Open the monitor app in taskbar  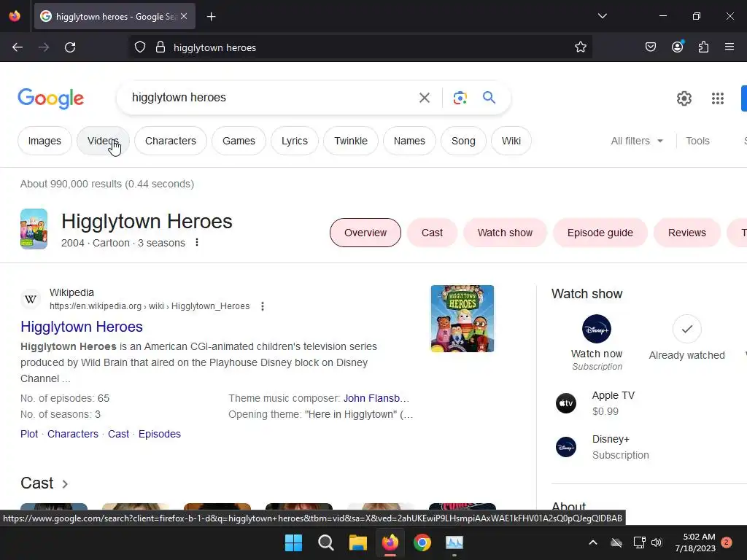pos(454,542)
